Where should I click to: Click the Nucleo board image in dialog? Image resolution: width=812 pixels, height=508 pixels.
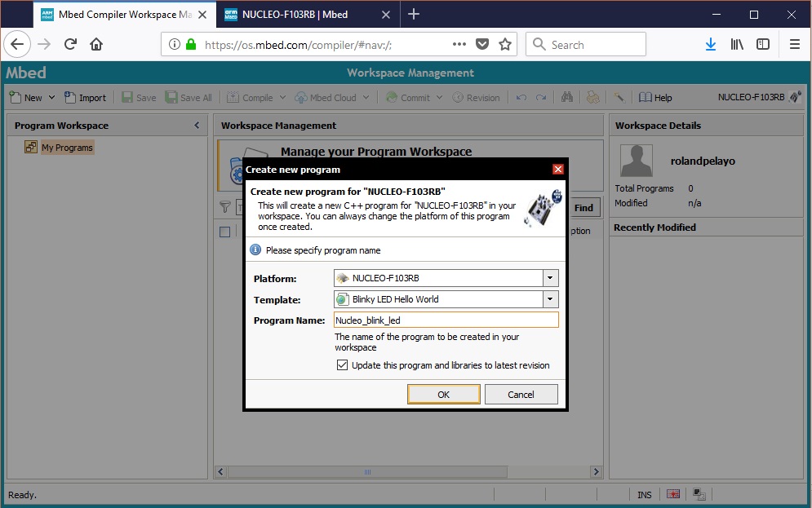coord(542,208)
